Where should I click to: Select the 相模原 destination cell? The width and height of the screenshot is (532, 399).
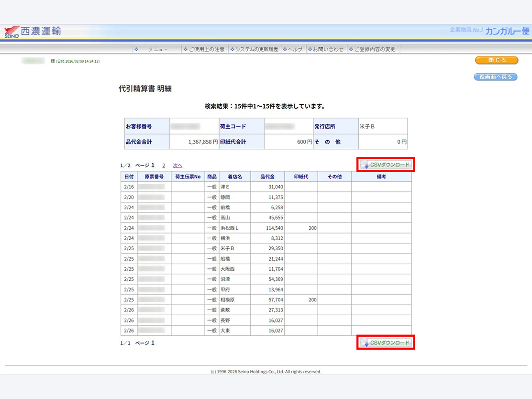[x=235, y=299]
